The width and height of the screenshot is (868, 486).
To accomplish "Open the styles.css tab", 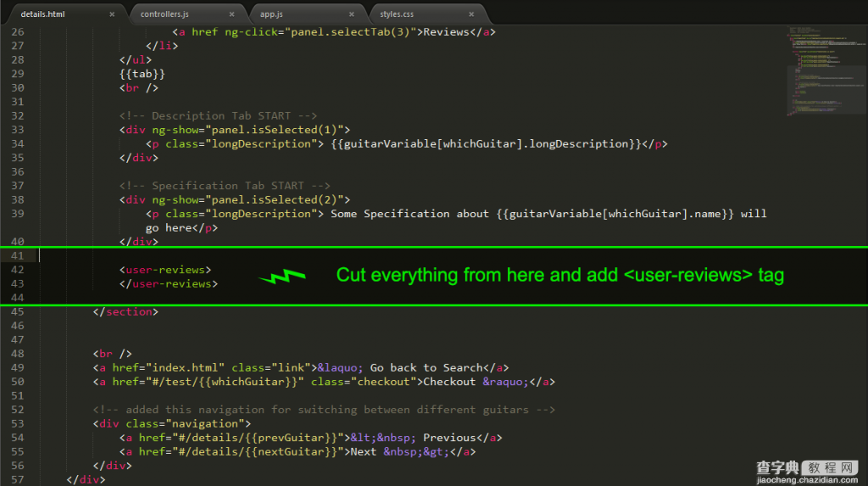I will [397, 14].
